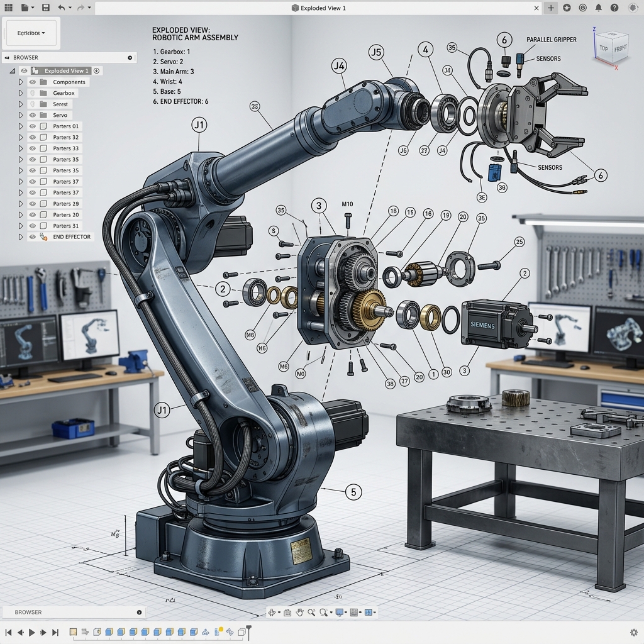This screenshot has height=644, width=644.
Task: Open the notifications bell
Action: coord(599,8)
